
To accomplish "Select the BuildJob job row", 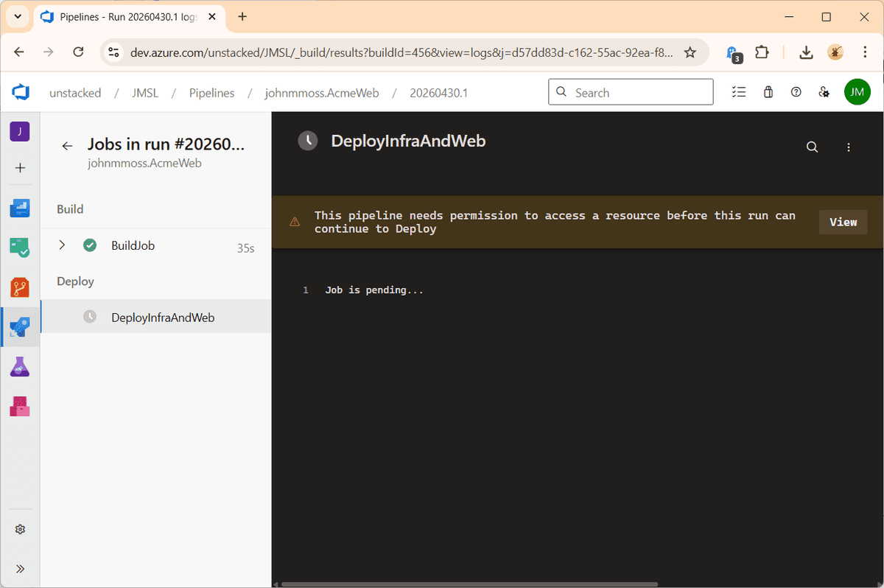I will 155,246.
